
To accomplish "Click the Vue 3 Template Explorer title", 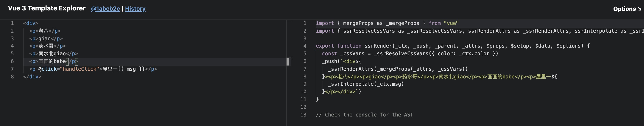I will (x=47, y=8).
